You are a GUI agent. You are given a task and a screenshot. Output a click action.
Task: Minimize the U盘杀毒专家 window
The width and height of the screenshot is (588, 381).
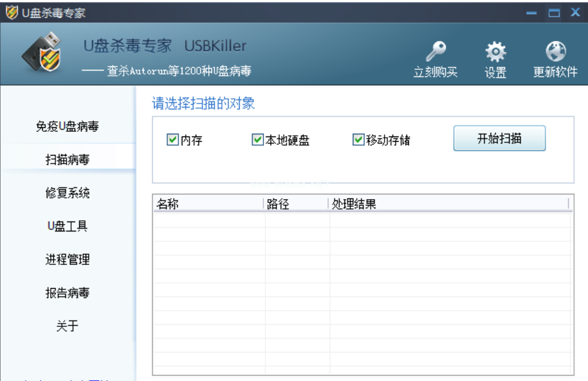click(532, 13)
